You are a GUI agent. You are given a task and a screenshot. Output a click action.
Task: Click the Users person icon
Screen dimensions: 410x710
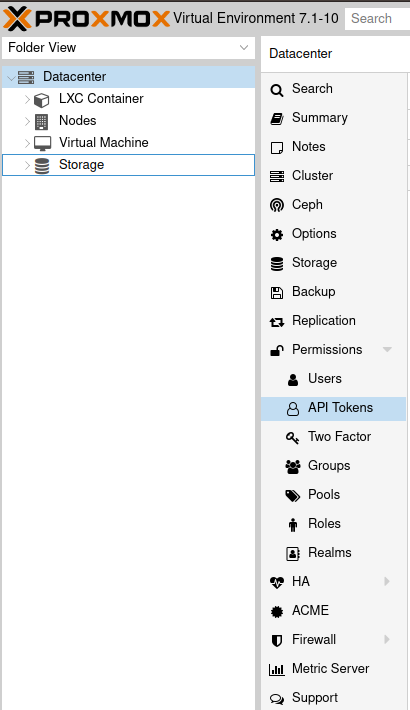pyautogui.click(x=293, y=379)
